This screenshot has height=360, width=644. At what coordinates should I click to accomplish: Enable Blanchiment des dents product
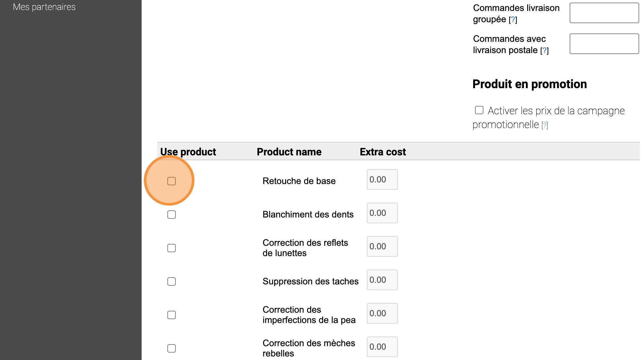pos(172,215)
